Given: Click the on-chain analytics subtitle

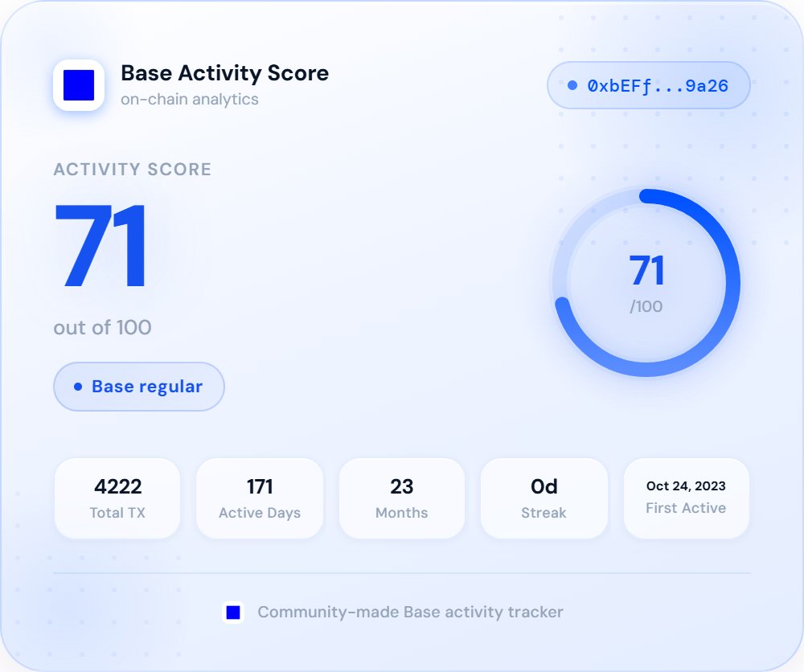Looking at the screenshot, I should [x=190, y=99].
